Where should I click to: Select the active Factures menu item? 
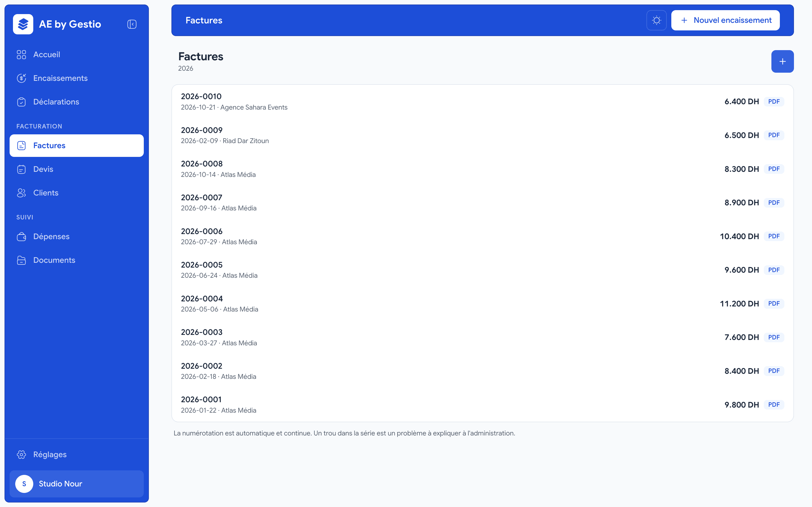[x=76, y=146]
